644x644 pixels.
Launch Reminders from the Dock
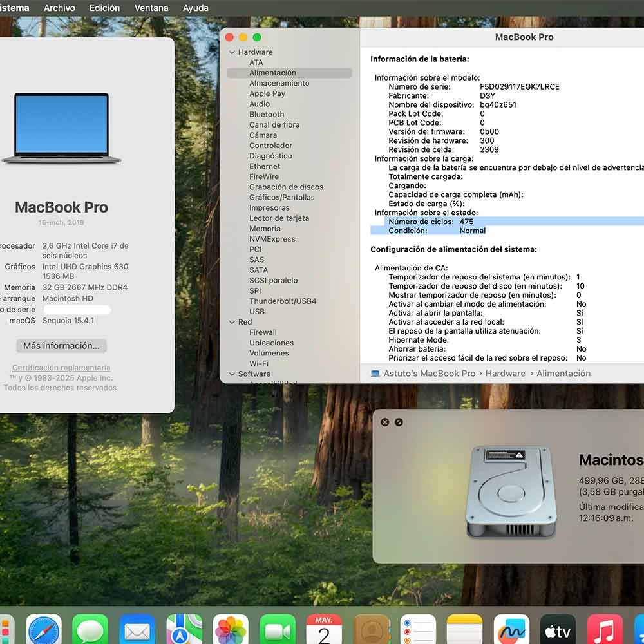pyautogui.click(x=418, y=630)
